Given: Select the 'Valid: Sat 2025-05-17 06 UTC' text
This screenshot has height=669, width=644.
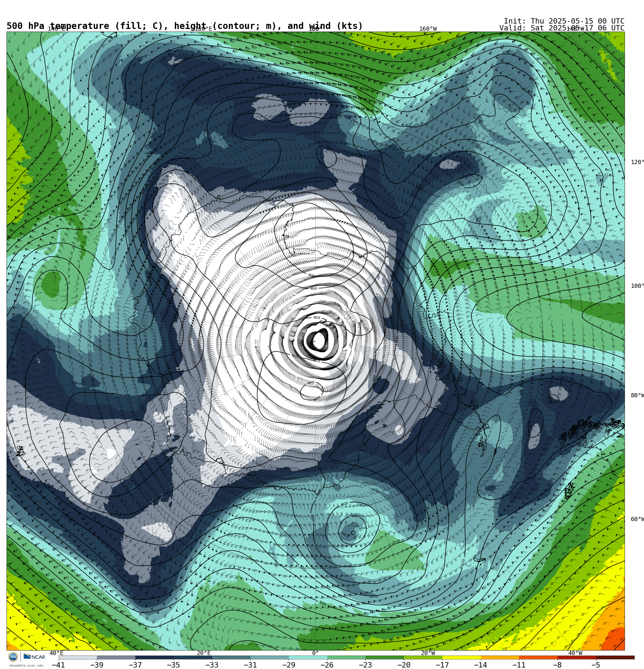Looking at the screenshot, I should click(562, 28).
